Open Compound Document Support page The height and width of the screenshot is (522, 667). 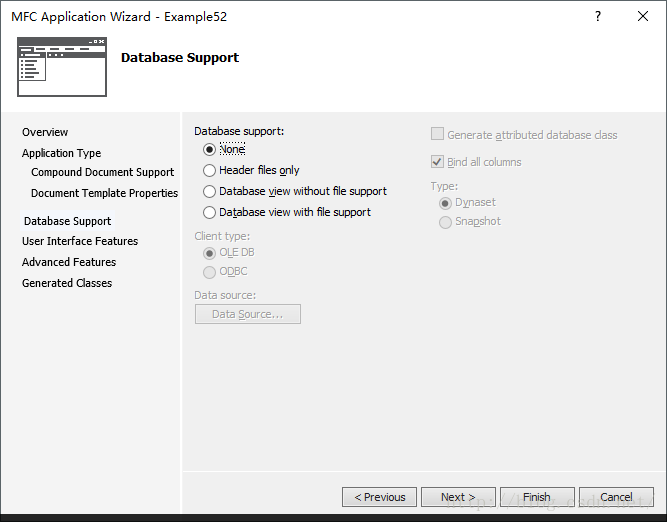coord(103,172)
